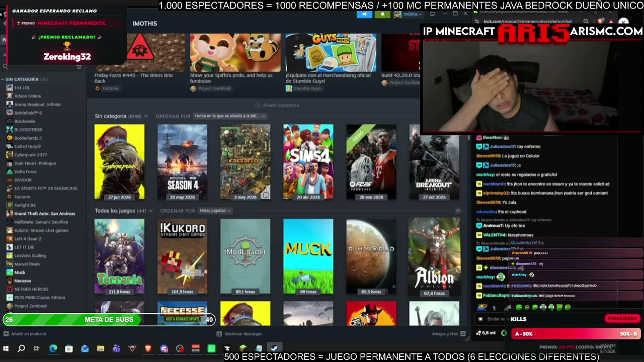The width and height of the screenshot is (644, 362).
Task: Open Discord from the taskbar
Action: coord(164,348)
